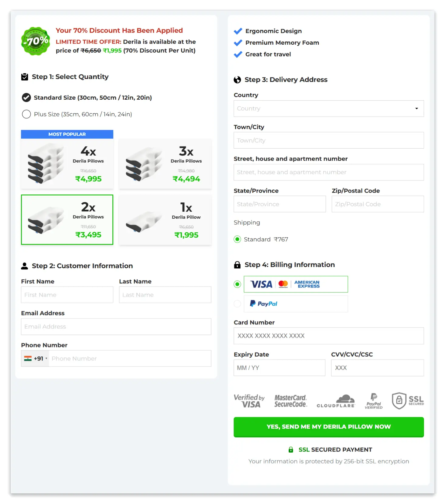Click Yes, Send Me My Derila Pillow Now
Screen dimensions: 445x504
[329, 427]
